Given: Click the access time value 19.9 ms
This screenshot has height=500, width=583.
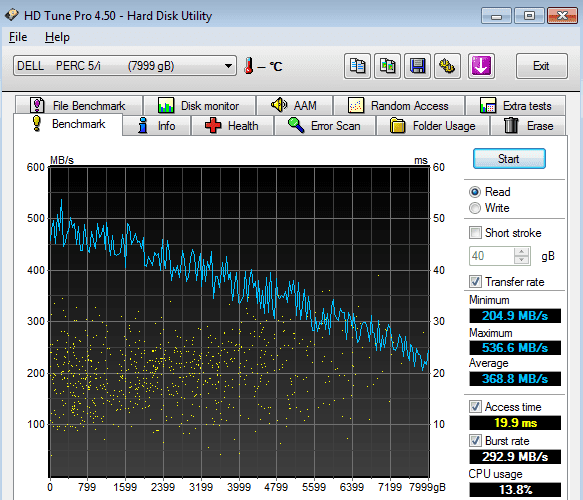Looking at the screenshot, I should tap(515, 423).
